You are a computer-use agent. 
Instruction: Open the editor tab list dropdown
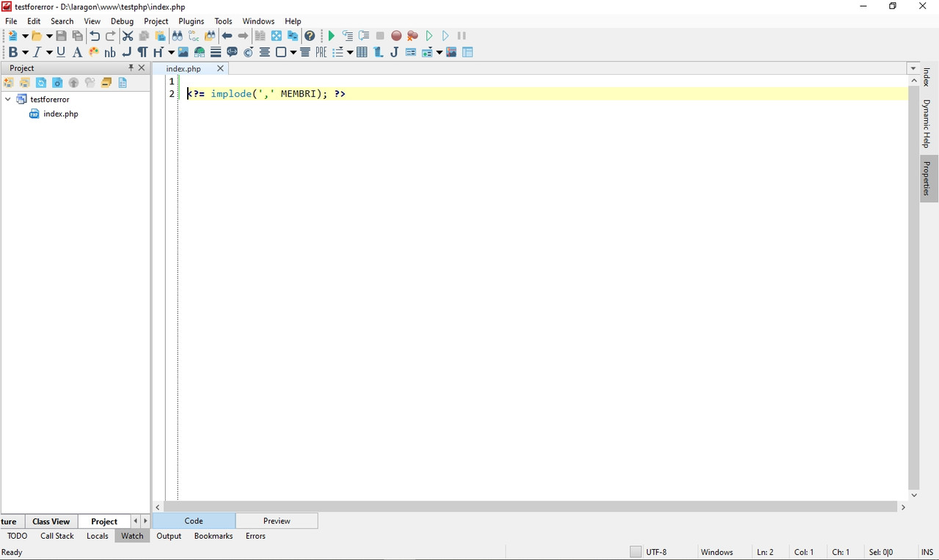point(913,68)
